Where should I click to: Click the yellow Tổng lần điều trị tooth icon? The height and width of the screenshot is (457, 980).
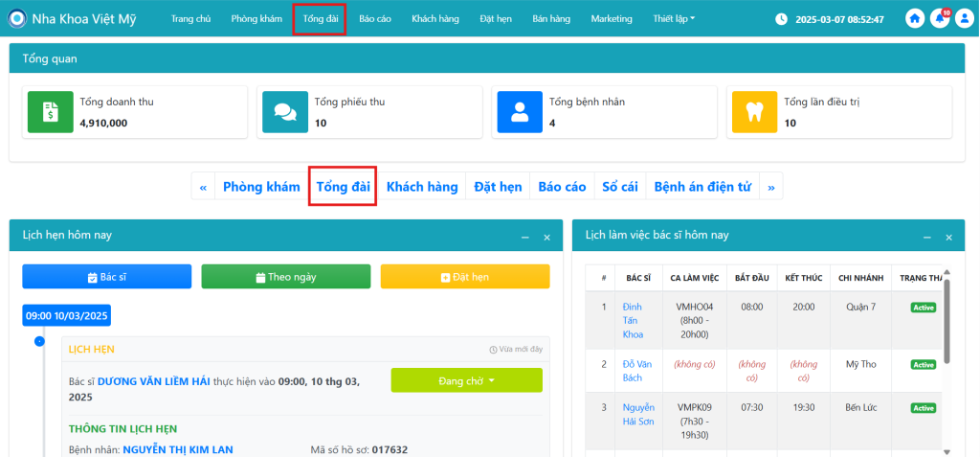pos(754,111)
